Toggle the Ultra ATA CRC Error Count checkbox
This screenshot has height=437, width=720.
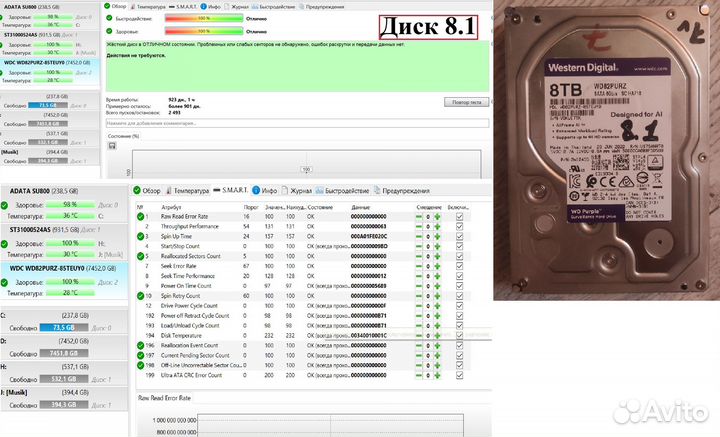pyautogui.click(x=459, y=375)
